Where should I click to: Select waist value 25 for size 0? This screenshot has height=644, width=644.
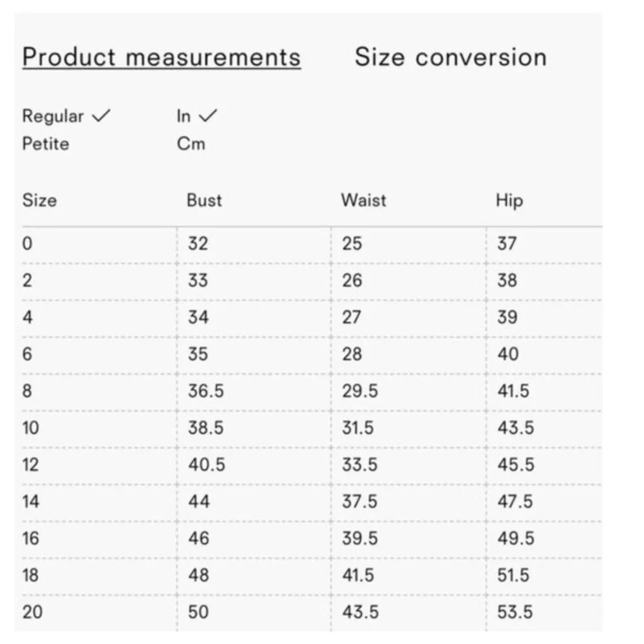click(351, 243)
